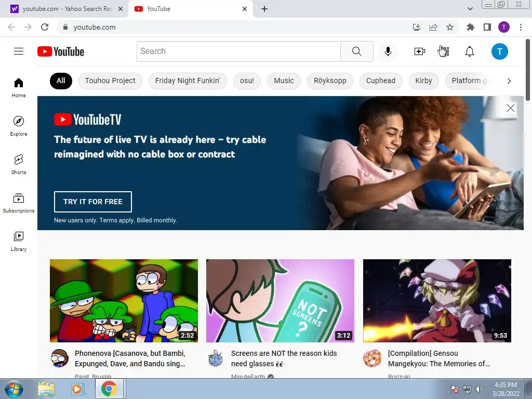The image size is (532, 399).
Task: Click the search magnifier button
Action: click(x=356, y=51)
